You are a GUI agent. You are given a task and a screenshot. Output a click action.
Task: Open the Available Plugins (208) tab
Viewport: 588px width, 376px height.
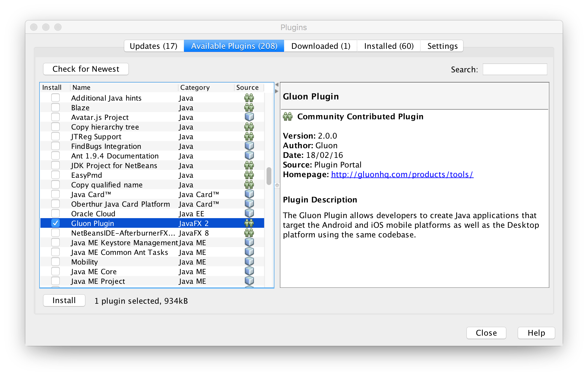(234, 46)
